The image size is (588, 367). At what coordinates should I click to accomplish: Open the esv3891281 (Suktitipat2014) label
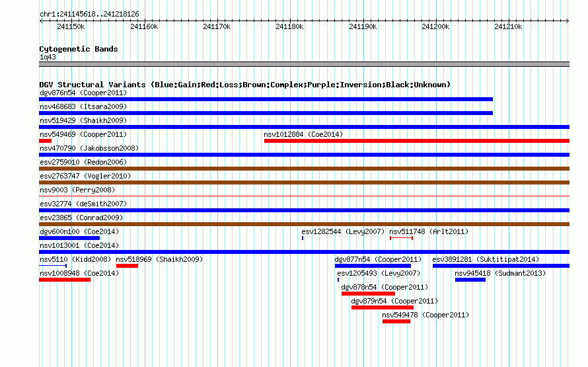(486, 259)
